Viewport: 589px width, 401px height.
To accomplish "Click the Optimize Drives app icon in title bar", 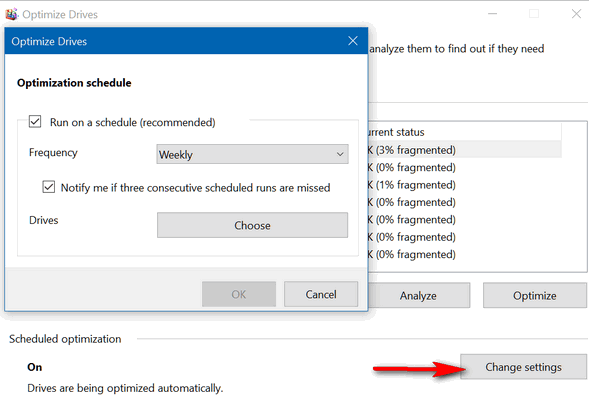I will coord(11,14).
